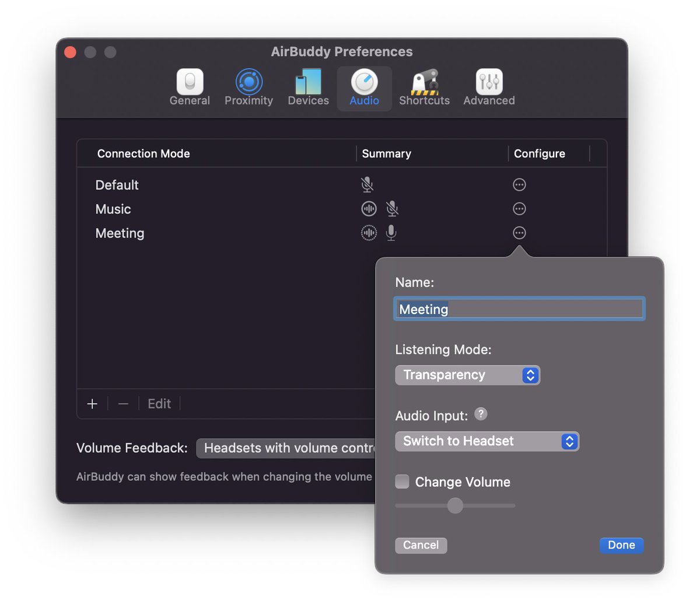Viewport: 700px width, 614px height.
Task: Open the Listening Mode Transparency dropdown
Action: (467, 375)
